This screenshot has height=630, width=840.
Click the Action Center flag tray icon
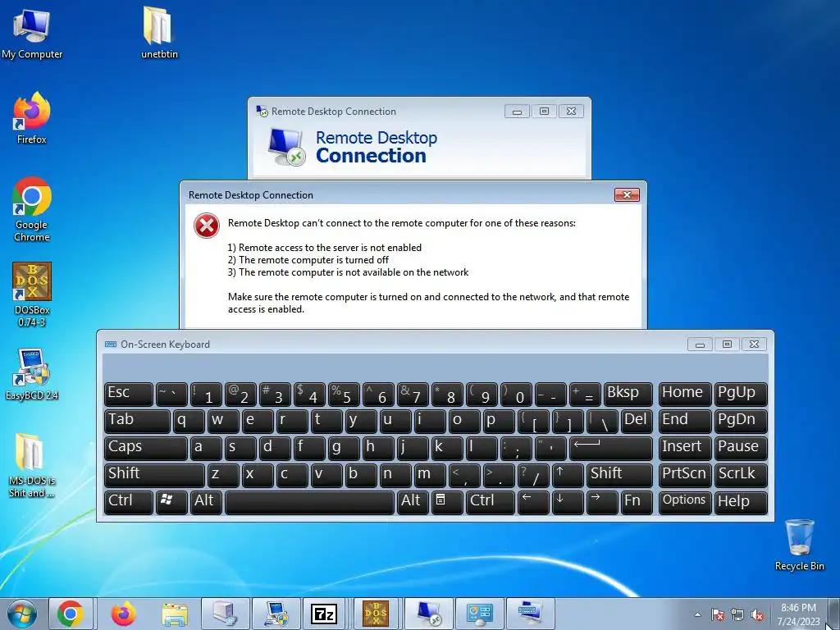[718, 614]
